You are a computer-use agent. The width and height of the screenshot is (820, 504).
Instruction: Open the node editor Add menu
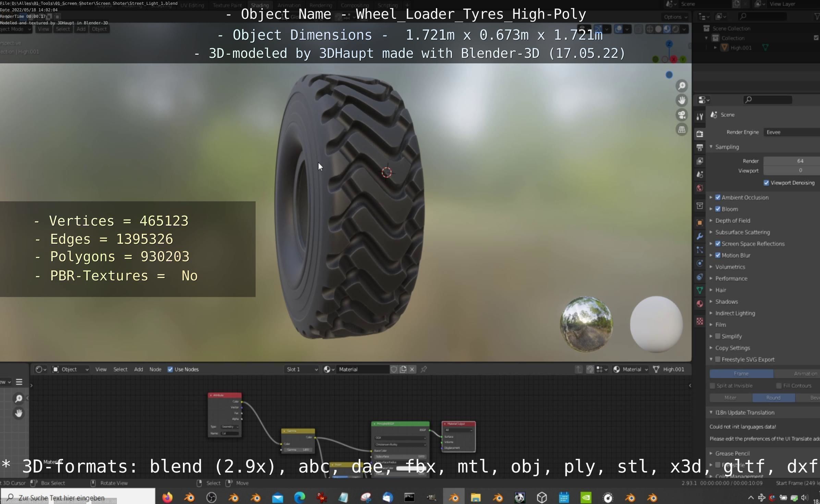coord(138,369)
